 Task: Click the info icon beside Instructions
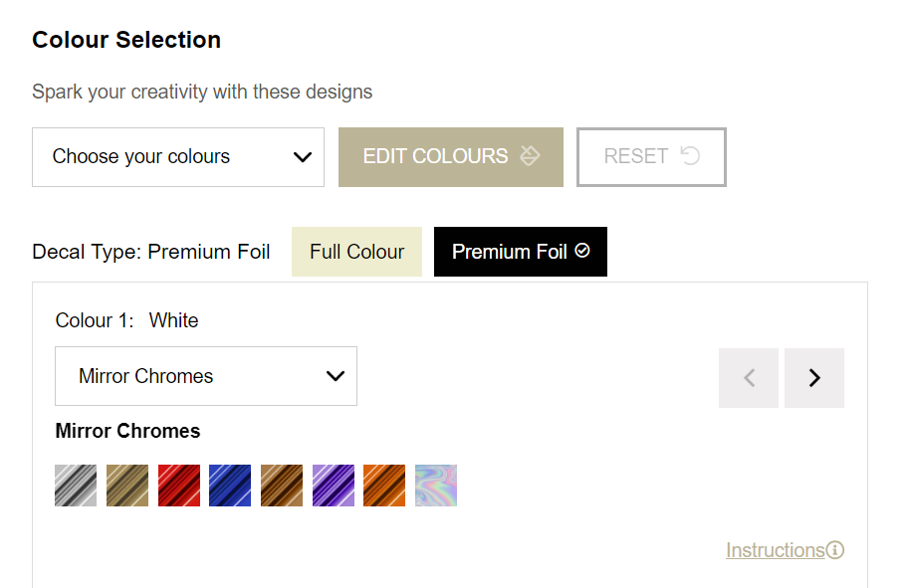[x=835, y=550]
